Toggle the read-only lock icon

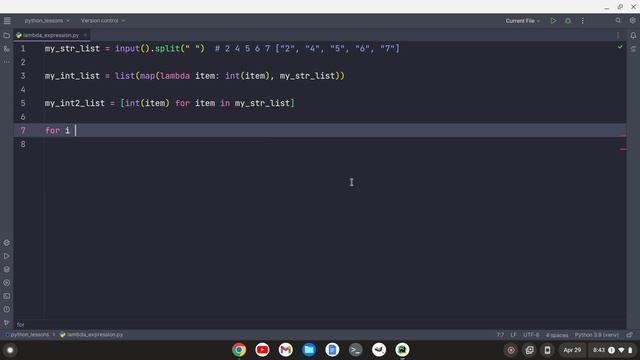tap(629, 335)
